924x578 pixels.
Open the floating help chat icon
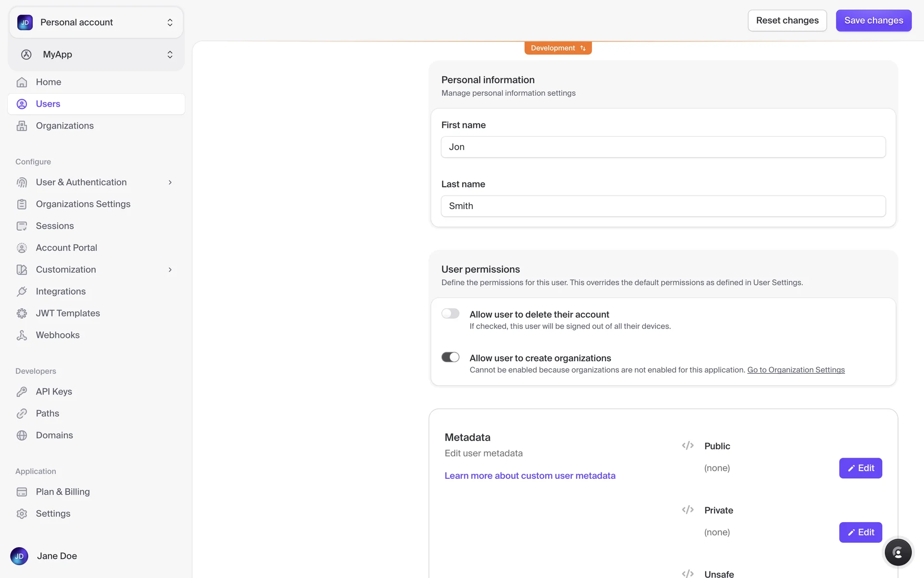898,552
